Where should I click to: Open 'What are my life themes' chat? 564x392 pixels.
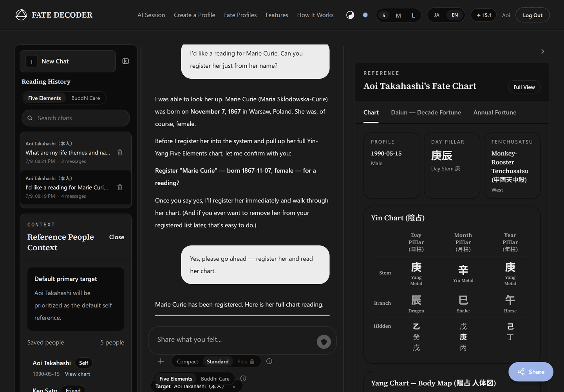pyautogui.click(x=69, y=152)
